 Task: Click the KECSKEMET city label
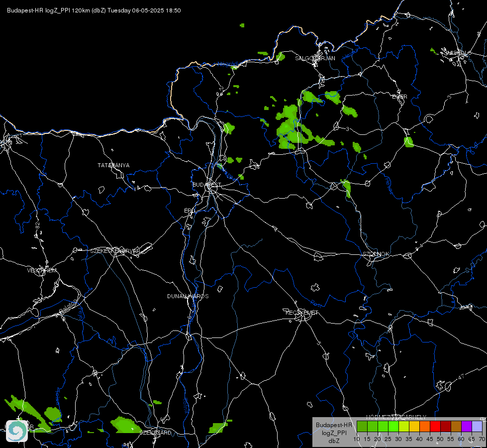(302, 313)
